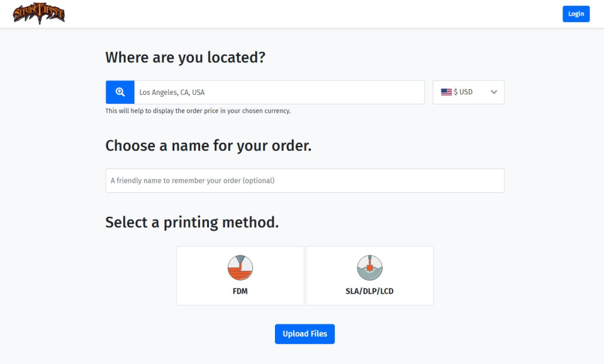Viewport: 604px width, 364px height.
Task: Click the 'Where are you located?' heading
Action: (185, 57)
